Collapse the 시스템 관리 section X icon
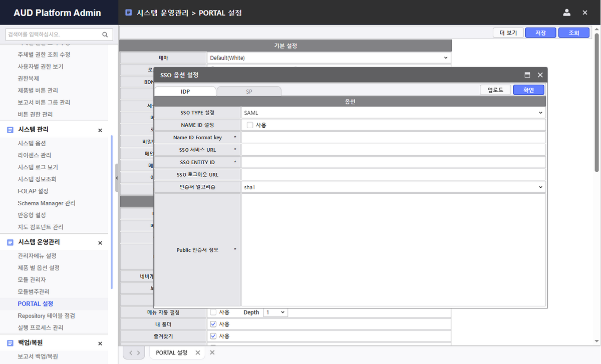Screen dimensions: 601x364 click(x=100, y=130)
